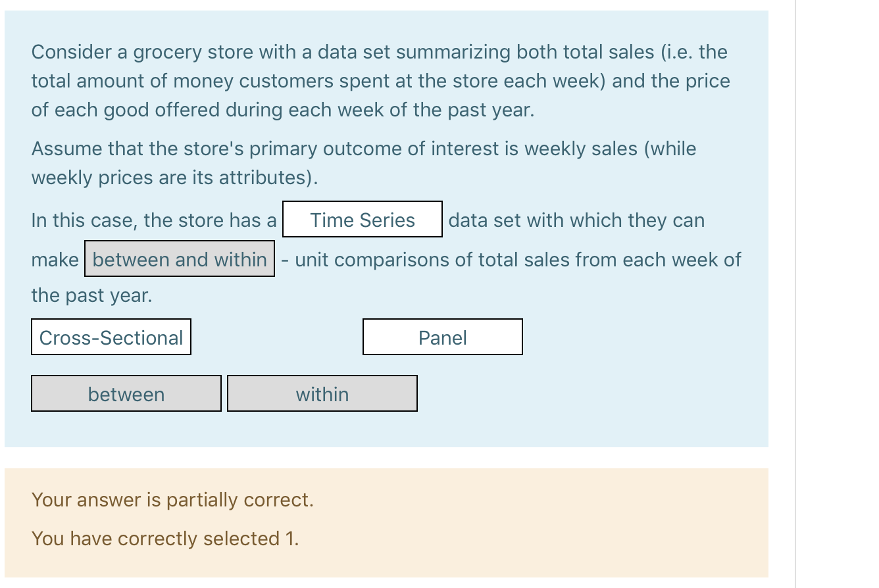Click the question prompt paragraph
Viewport: 879px width, 588px height.
380,81
